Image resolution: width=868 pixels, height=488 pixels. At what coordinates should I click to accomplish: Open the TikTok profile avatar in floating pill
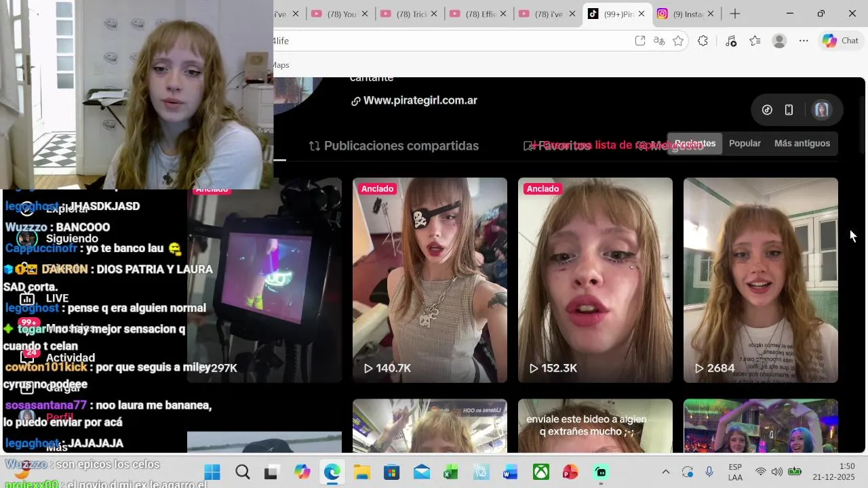[822, 110]
